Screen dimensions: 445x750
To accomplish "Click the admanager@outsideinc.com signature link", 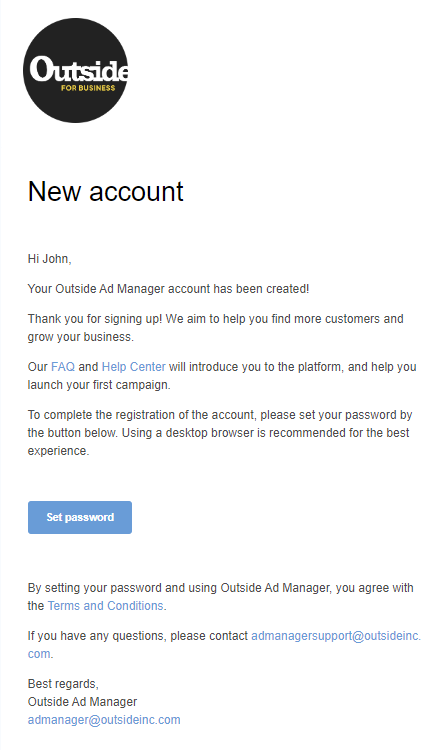I will (x=104, y=720).
